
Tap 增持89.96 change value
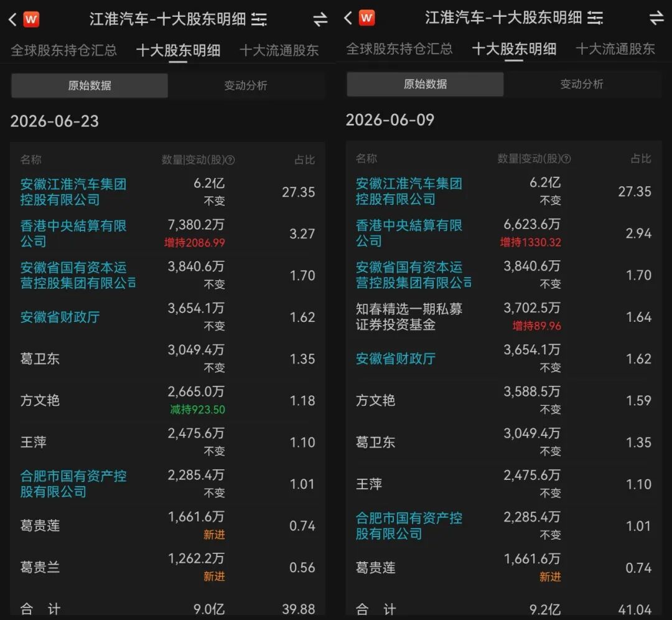(x=536, y=326)
